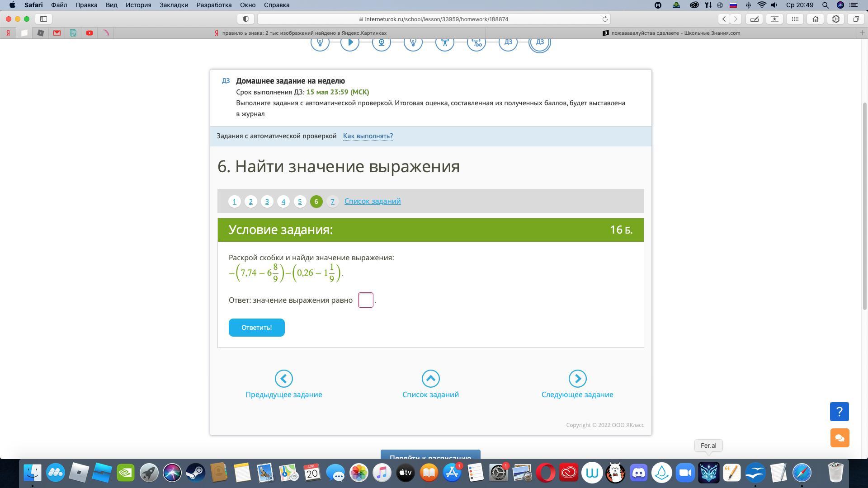Open the Discord icon in the Dock

(x=638, y=473)
